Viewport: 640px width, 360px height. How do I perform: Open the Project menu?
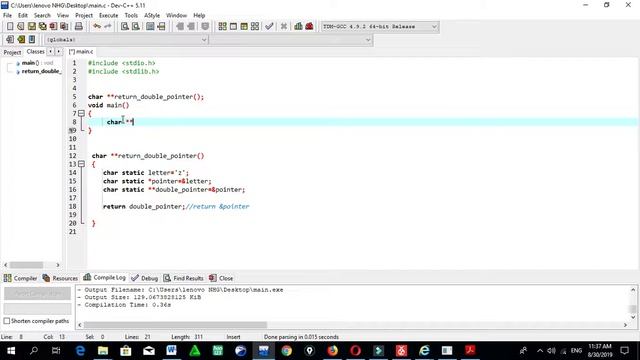[84, 16]
